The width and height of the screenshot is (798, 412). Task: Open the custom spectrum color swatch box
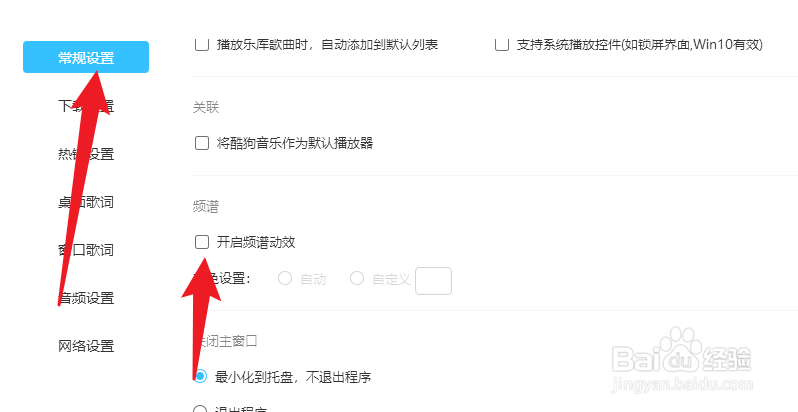point(434,281)
